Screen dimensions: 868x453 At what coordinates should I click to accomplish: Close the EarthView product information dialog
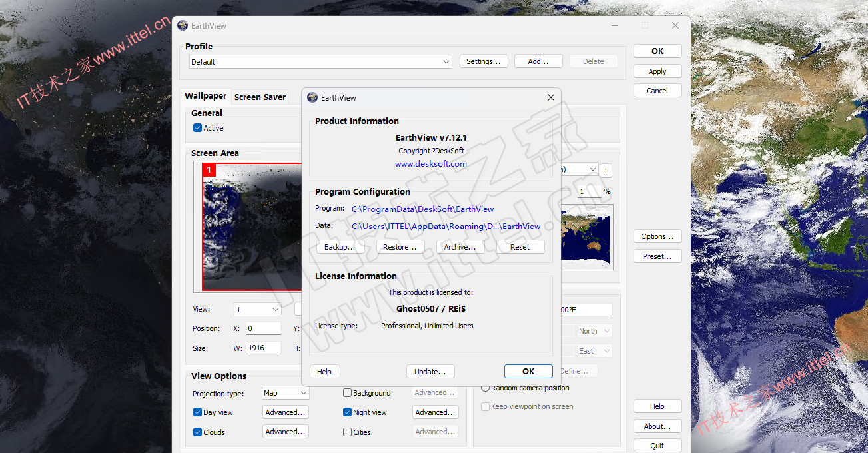pos(551,97)
